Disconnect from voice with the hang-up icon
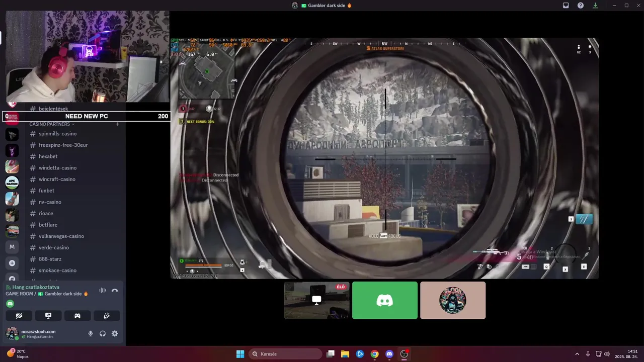 point(115,290)
